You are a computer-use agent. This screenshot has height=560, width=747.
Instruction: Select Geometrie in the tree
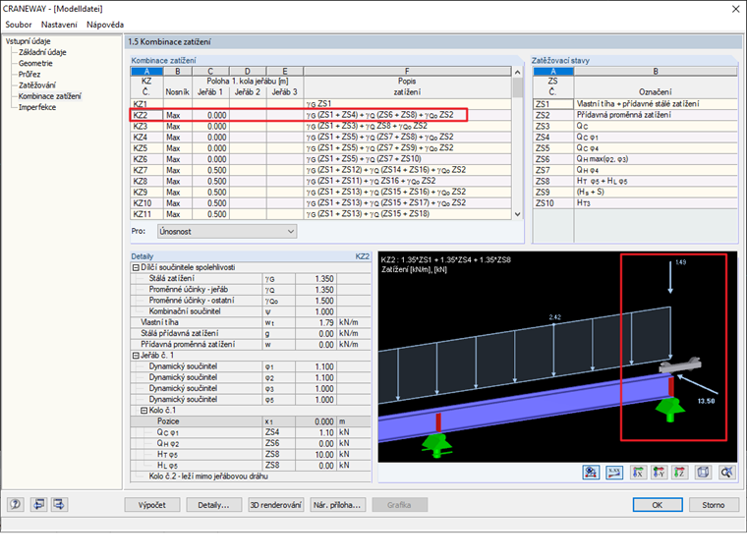tap(35, 63)
